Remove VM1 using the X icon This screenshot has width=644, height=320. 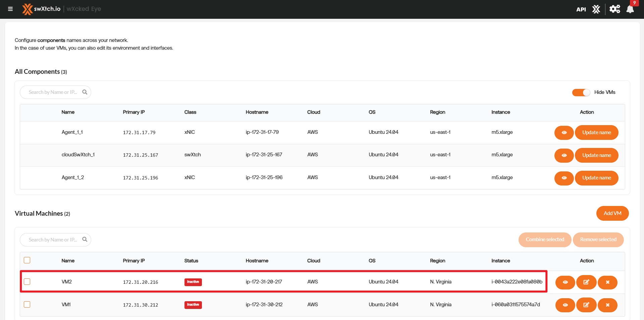(607, 305)
